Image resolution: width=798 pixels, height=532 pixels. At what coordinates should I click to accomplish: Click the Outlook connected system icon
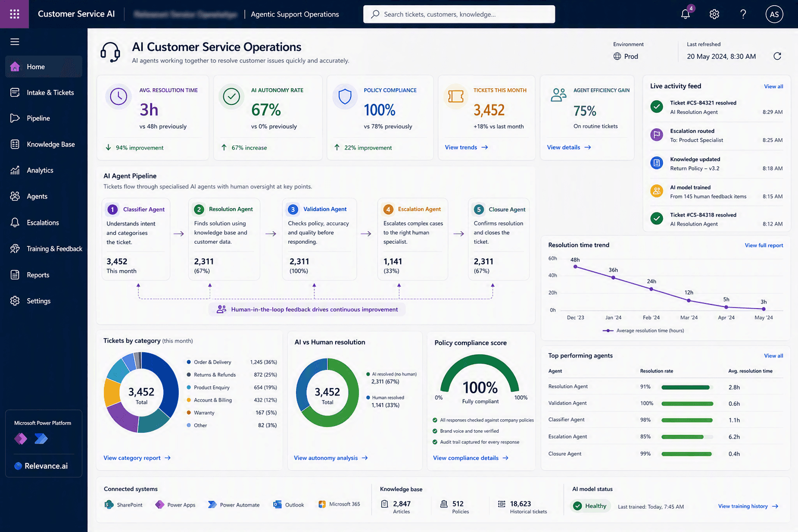(x=277, y=504)
